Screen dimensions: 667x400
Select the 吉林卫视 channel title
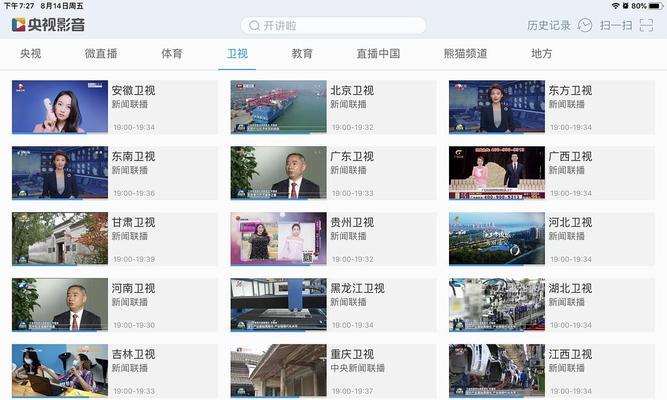click(x=134, y=354)
